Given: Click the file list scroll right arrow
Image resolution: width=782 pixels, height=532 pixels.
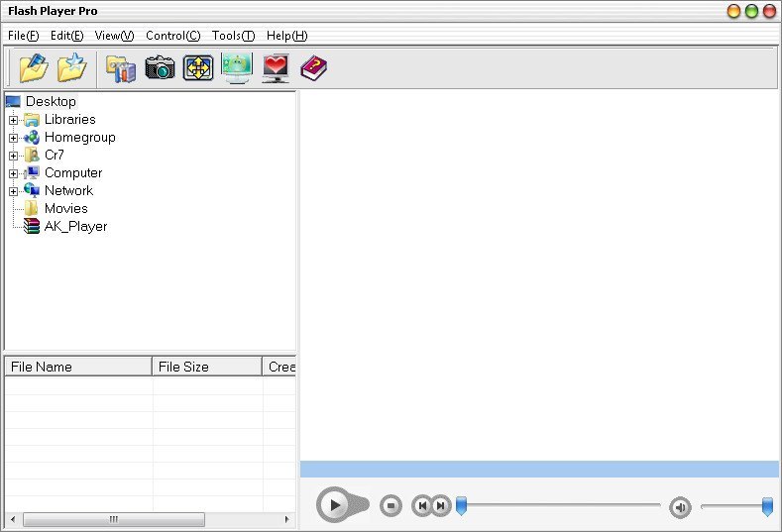Looking at the screenshot, I should [286, 519].
